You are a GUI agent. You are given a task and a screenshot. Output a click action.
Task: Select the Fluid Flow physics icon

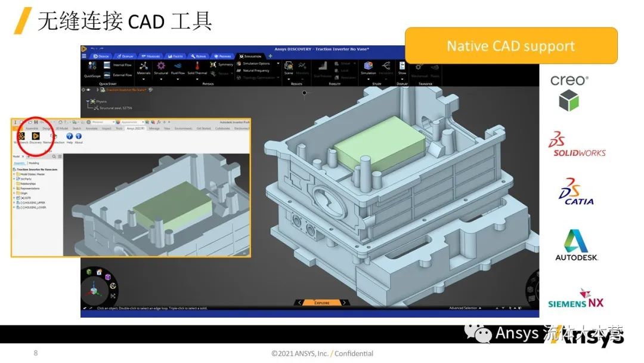(x=178, y=66)
